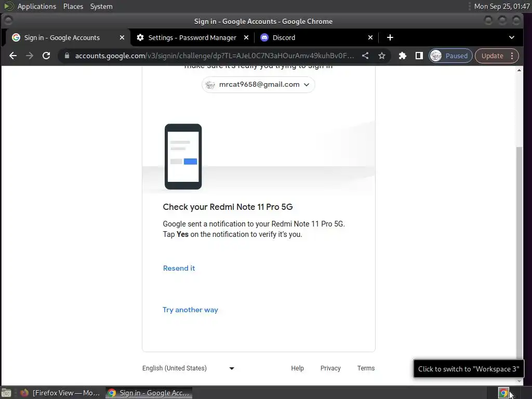Close the Sign in - Google Accounts tab
This screenshot has height=399, width=532.
coord(122,37)
